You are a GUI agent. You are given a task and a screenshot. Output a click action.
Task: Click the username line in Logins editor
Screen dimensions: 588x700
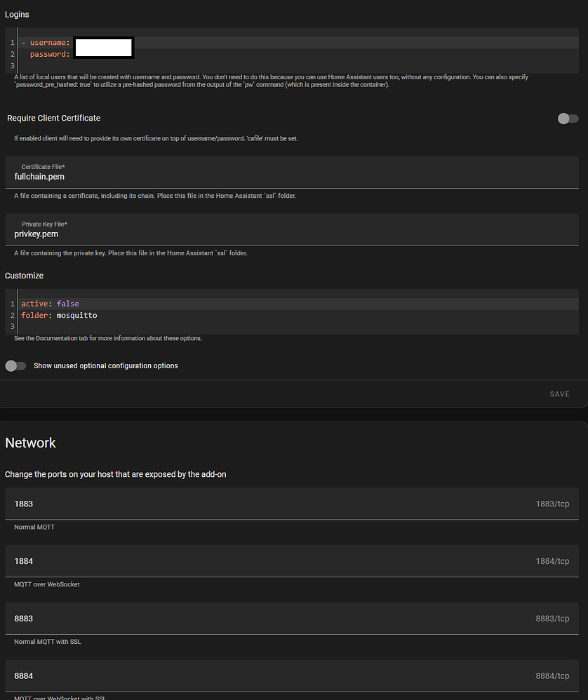(x=49, y=43)
